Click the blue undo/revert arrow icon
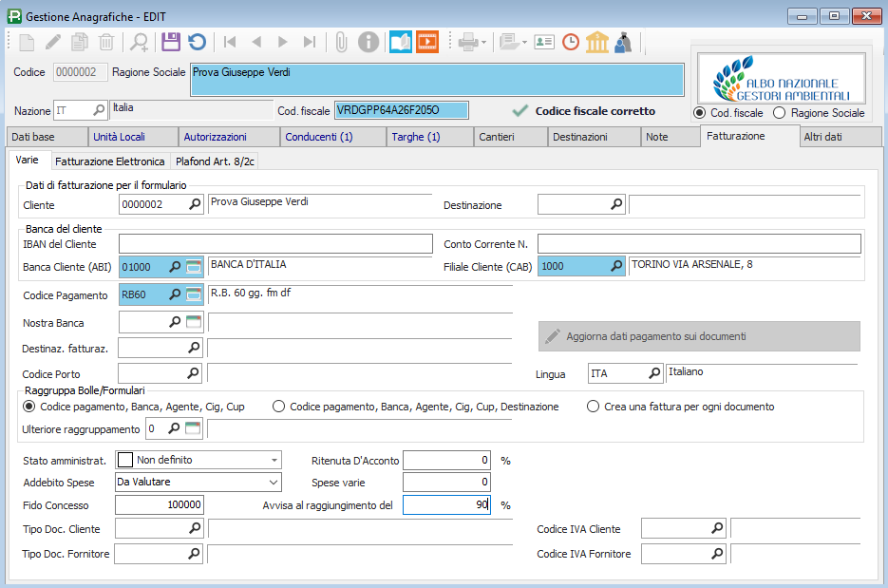Image resolution: width=888 pixels, height=588 pixels. [x=197, y=42]
